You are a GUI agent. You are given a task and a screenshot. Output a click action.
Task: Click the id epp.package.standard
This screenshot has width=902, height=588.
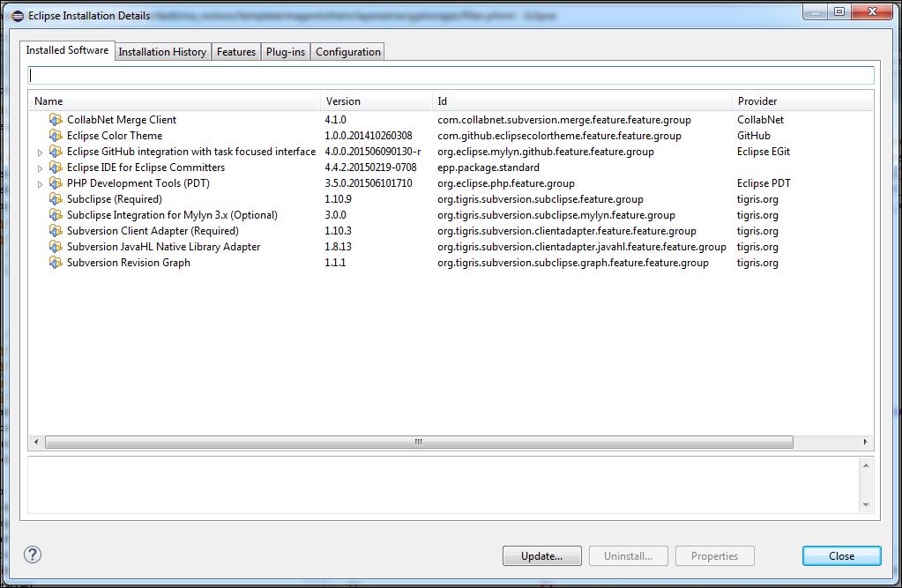[488, 167]
